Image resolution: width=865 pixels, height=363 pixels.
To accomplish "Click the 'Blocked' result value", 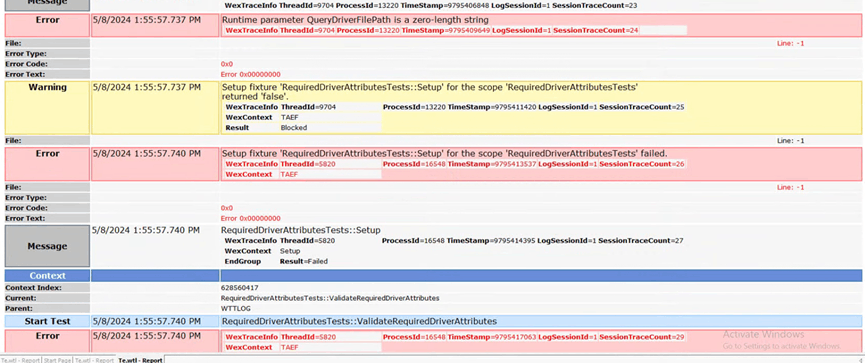I will 293,127.
